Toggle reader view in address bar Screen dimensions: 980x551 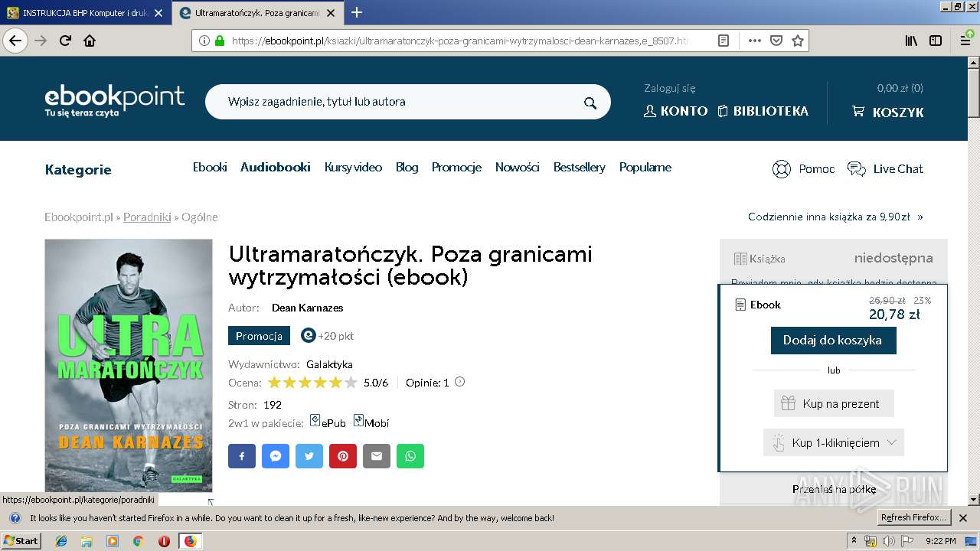point(724,41)
